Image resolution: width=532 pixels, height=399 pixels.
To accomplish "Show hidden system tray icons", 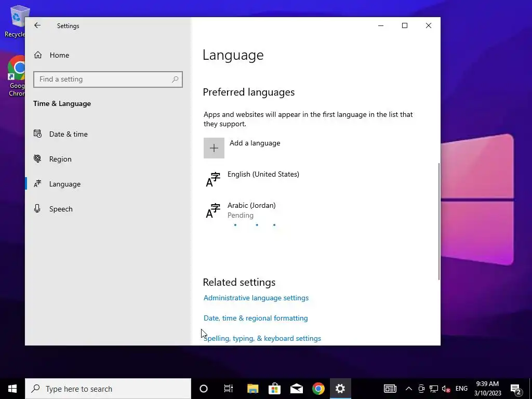I will coord(409,389).
